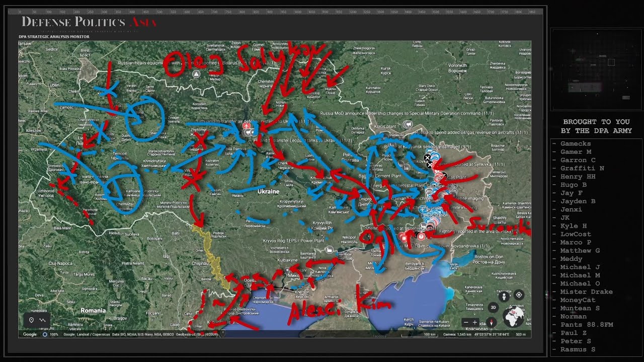Click the 'Chișinău' city label

click(x=200, y=263)
